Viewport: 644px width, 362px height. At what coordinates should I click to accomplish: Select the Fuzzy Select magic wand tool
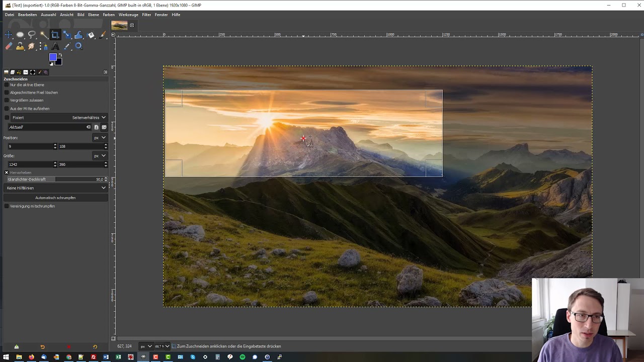click(x=44, y=35)
